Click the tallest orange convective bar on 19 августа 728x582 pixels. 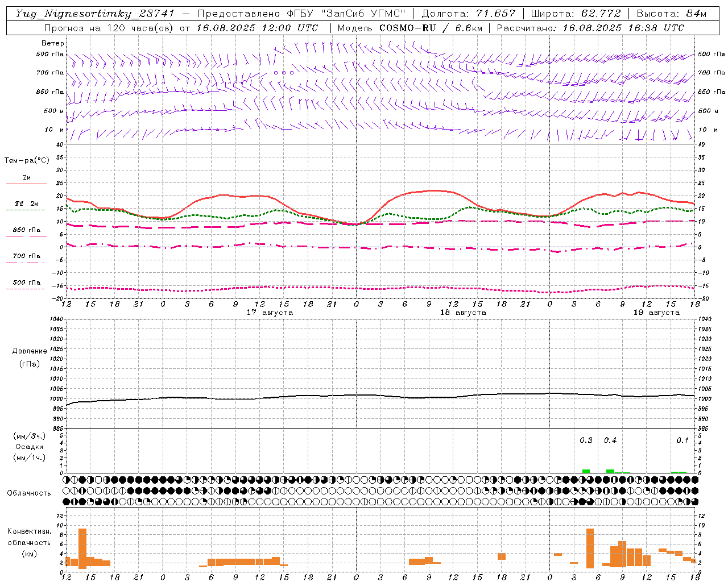[590, 548]
